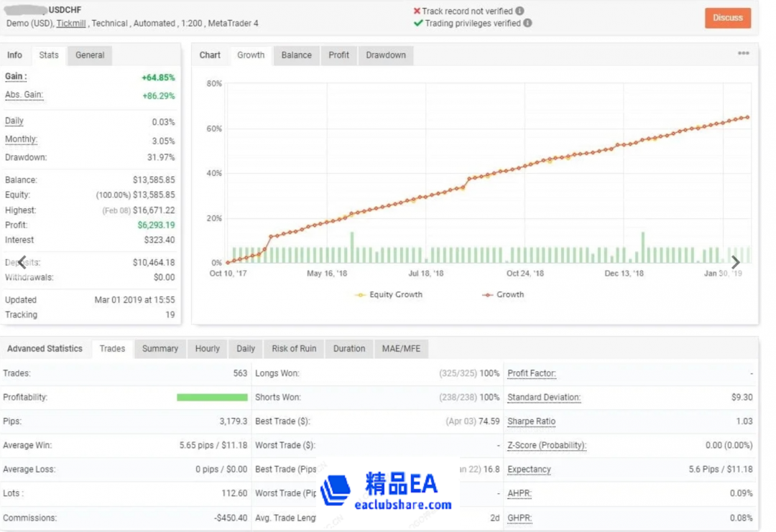Click the info icon beside Track record not verified
Image resolution: width=776 pixels, height=532 pixels.
(x=519, y=11)
